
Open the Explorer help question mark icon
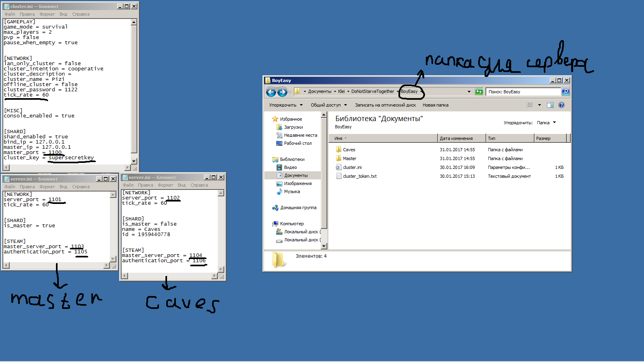click(561, 105)
